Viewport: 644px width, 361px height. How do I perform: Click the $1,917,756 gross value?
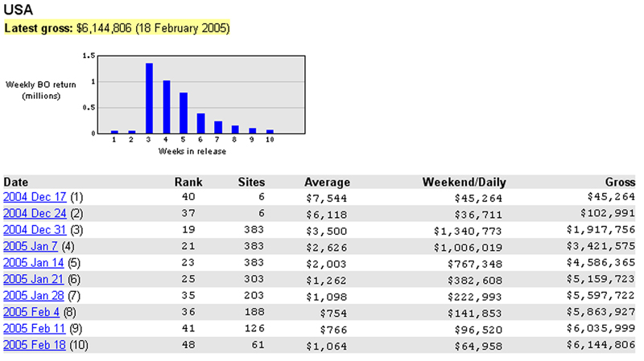click(601, 230)
